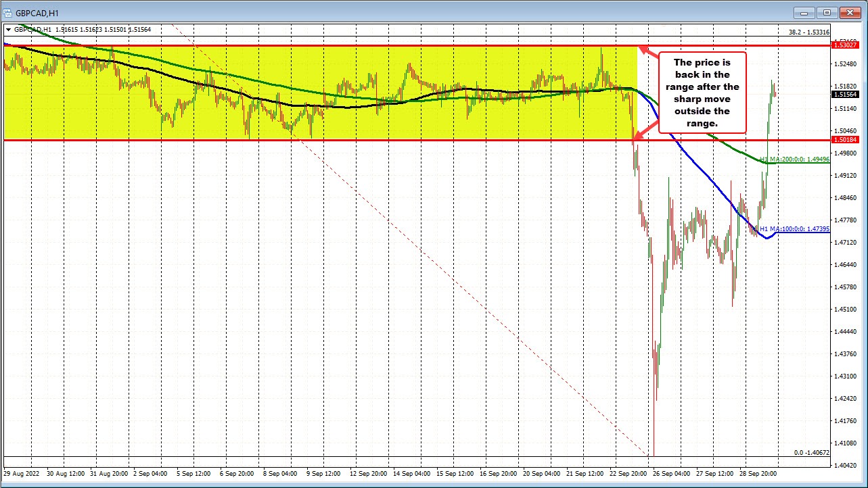Viewport: 868px width, 488px height.
Task: Click the red 1.53027 resistance price tag
Action: pos(845,46)
